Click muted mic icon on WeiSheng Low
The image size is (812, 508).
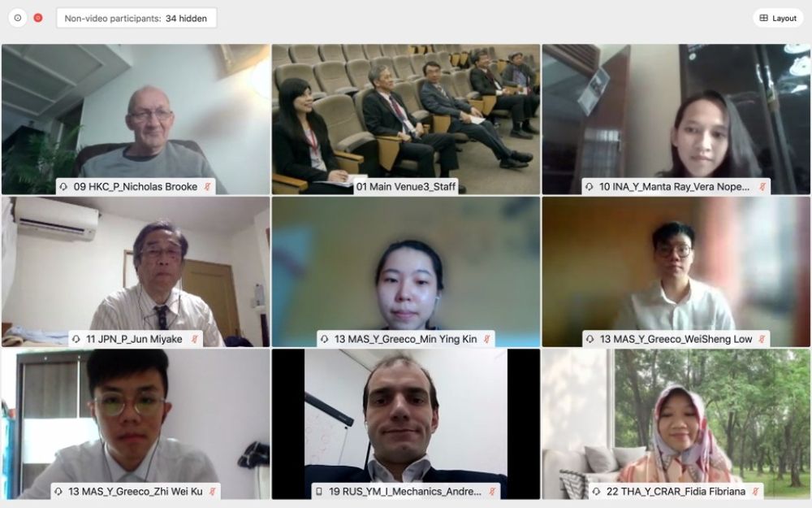pyautogui.click(x=762, y=339)
